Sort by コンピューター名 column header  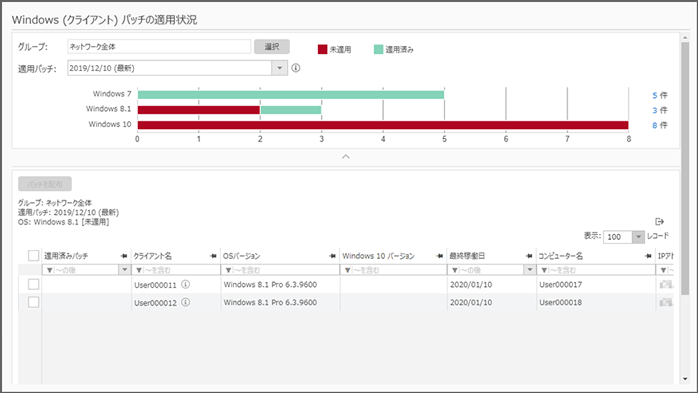click(560, 256)
